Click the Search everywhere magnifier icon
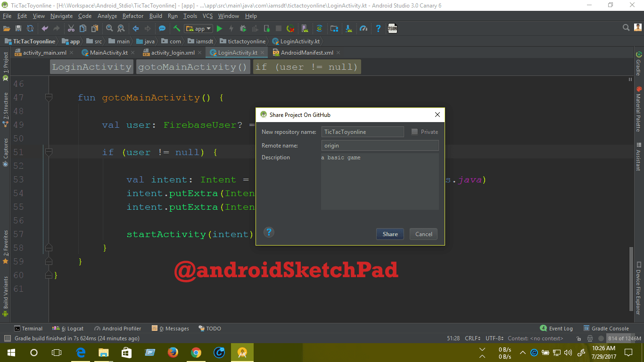The image size is (644, 362). 626,27
